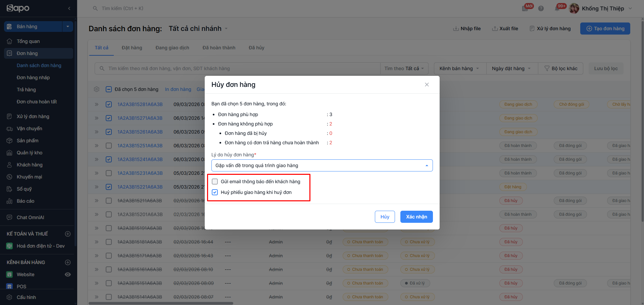Collapse the Sapo sidebar using the chevron
Screen dimensions: 644x305
[x=69, y=8]
